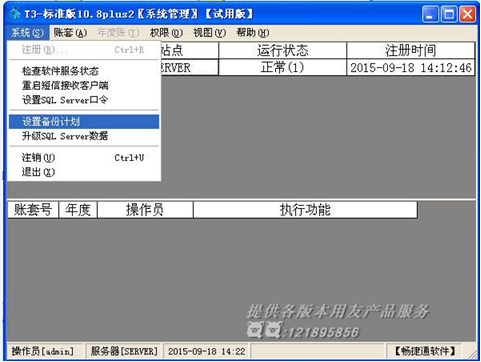Open the 权限(O) menu

coord(166,33)
